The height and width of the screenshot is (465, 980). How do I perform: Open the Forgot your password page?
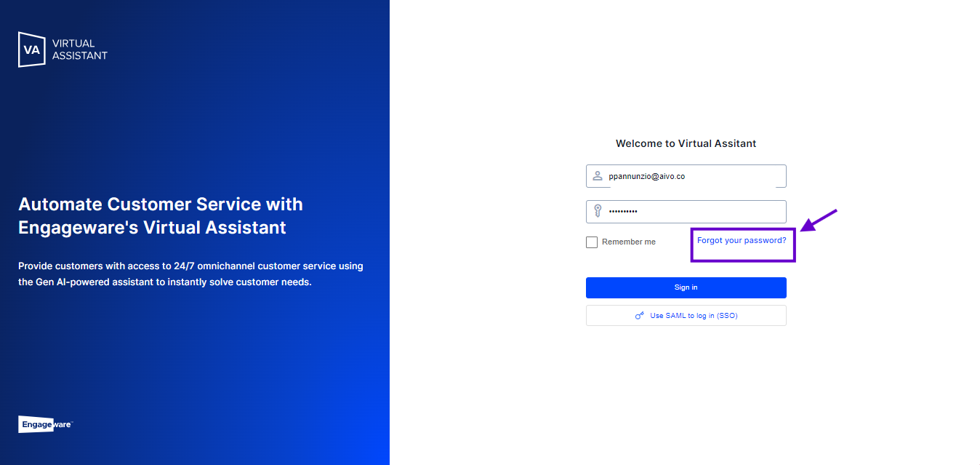pos(742,239)
